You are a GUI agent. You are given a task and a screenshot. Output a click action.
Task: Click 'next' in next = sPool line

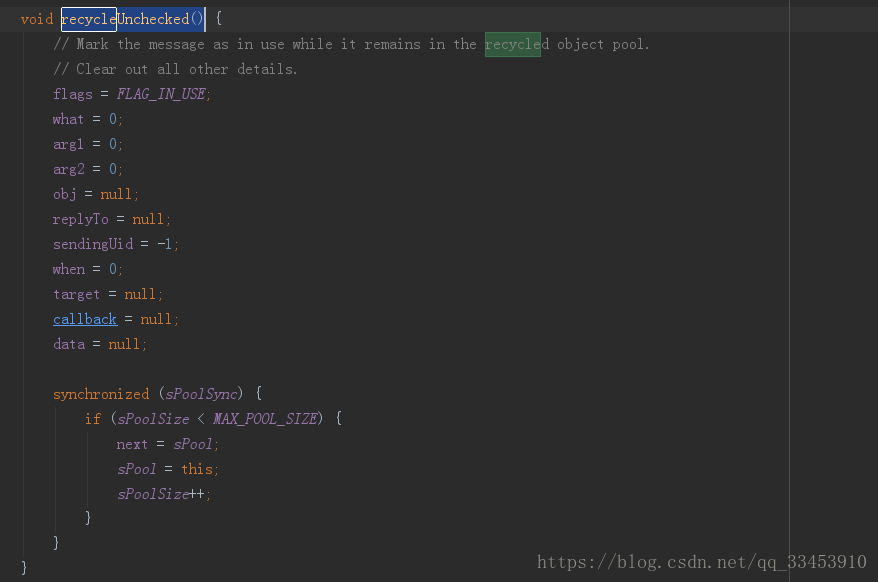tap(132, 444)
